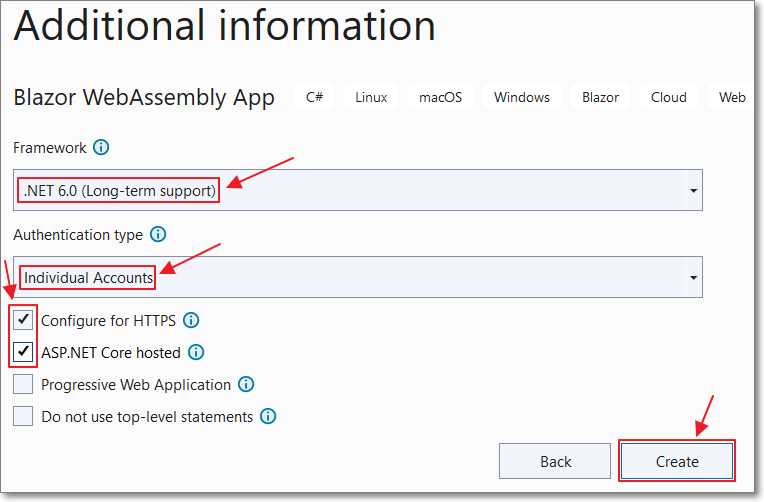Click the Back button

pos(555,461)
